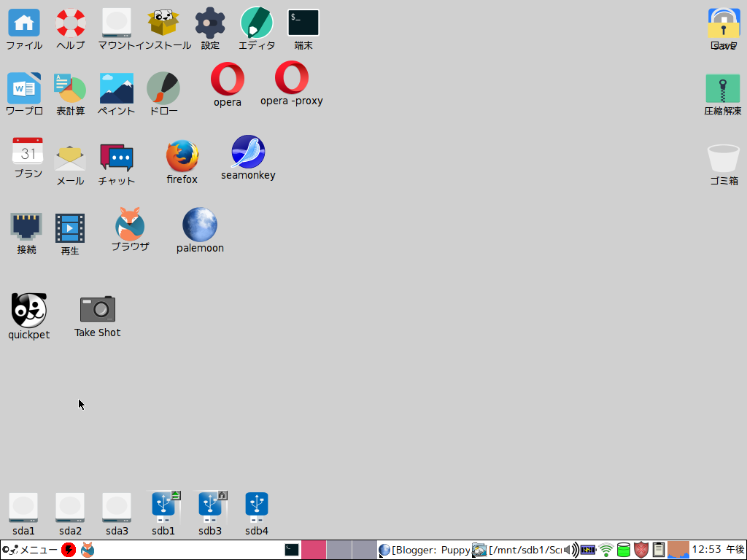Open the ヘルプ lifebuoy icon
Screen dimensions: 747x560
coord(71,23)
